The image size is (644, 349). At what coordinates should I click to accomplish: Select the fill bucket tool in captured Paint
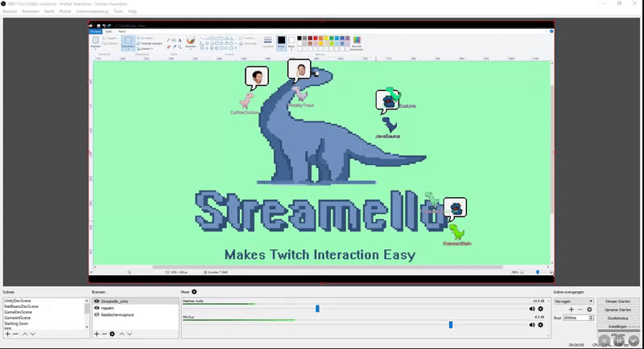click(x=174, y=40)
